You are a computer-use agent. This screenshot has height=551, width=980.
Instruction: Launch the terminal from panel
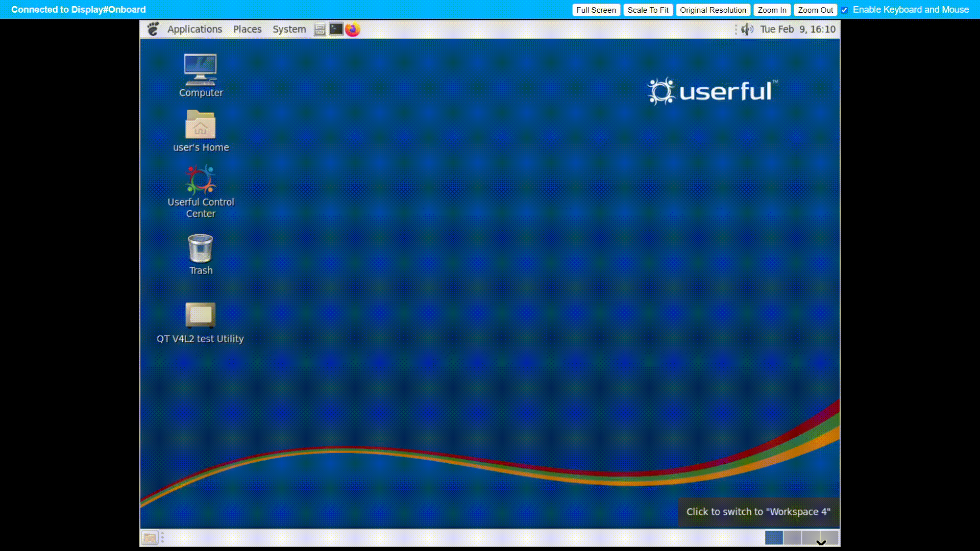tap(336, 30)
